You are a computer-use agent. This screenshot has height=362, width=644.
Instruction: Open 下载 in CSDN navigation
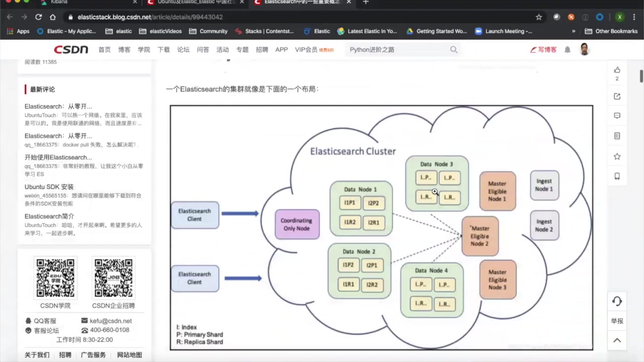coord(164,50)
